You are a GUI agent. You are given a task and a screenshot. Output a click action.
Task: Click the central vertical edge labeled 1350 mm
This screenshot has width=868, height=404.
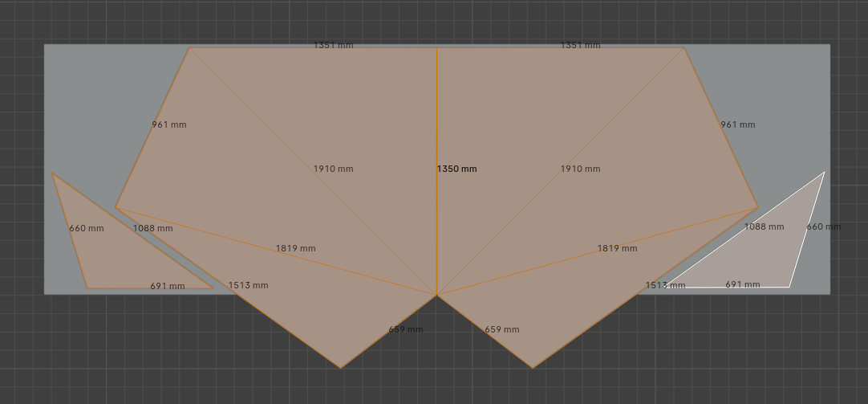click(436, 120)
